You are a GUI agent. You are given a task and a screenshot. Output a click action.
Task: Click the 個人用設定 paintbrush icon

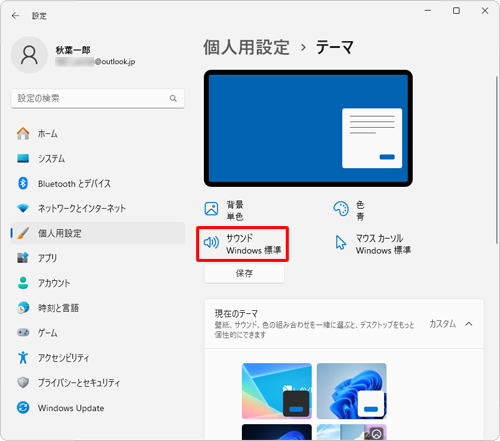(x=23, y=233)
